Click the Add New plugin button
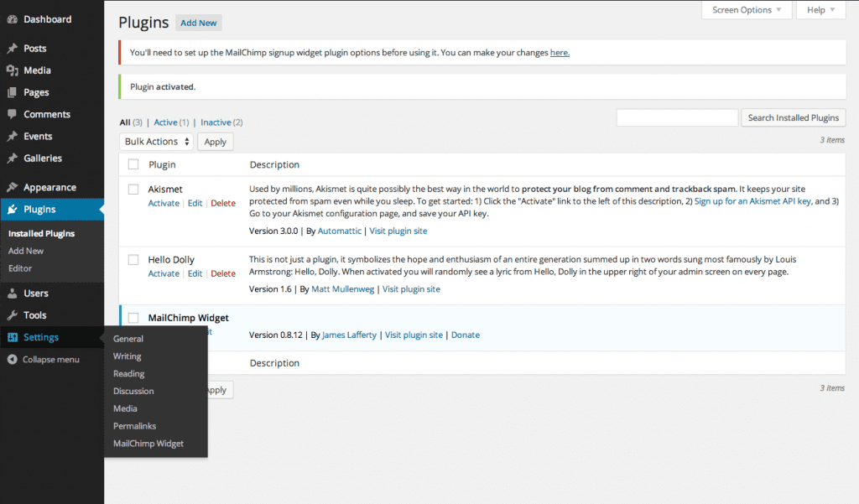 pyautogui.click(x=198, y=23)
